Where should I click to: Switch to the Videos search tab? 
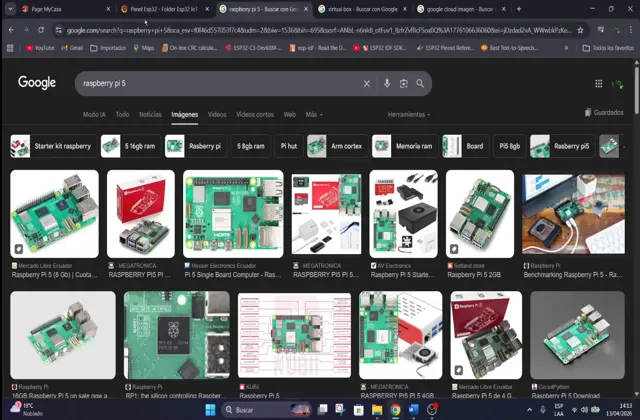point(217,115)
